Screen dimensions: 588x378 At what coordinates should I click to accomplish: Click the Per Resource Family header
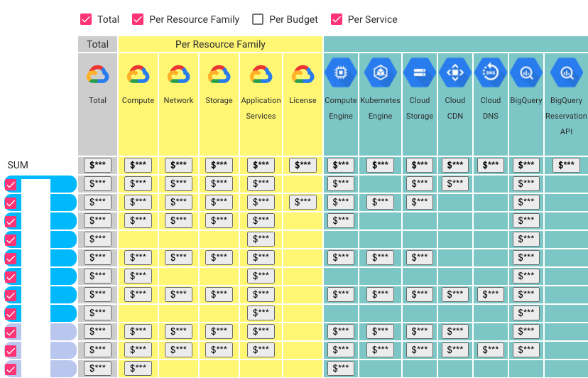point(220,44)
